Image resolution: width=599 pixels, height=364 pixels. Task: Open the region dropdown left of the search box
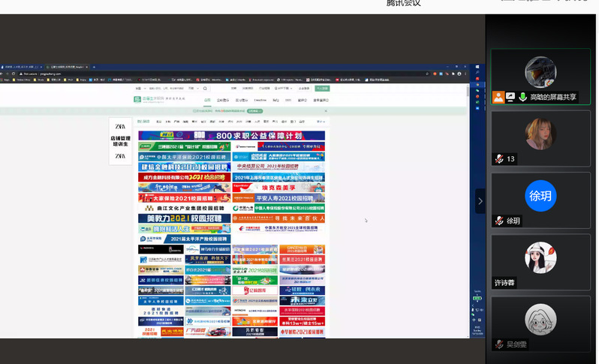pos(140,89)
